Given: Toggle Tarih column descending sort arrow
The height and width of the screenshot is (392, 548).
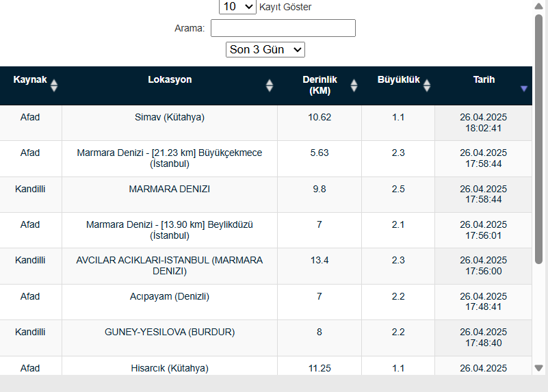Looking at the screenshot, I should [x=523, y=89].
